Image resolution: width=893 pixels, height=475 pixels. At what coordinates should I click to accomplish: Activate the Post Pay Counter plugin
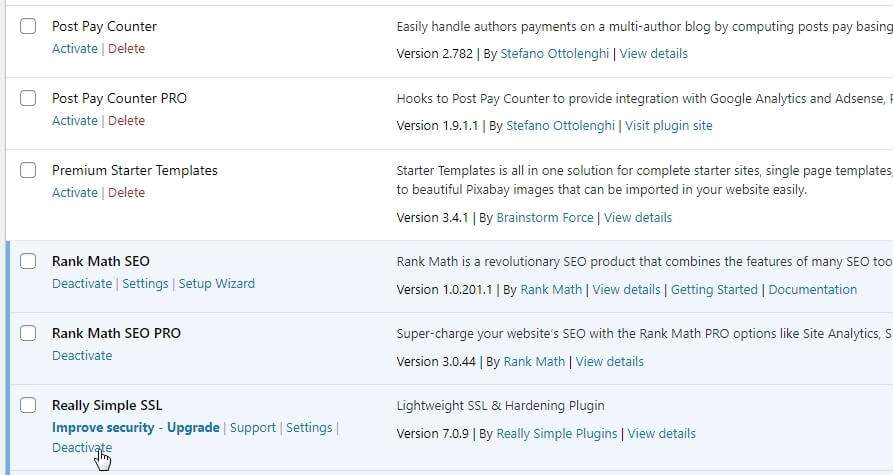coord(75,49)
